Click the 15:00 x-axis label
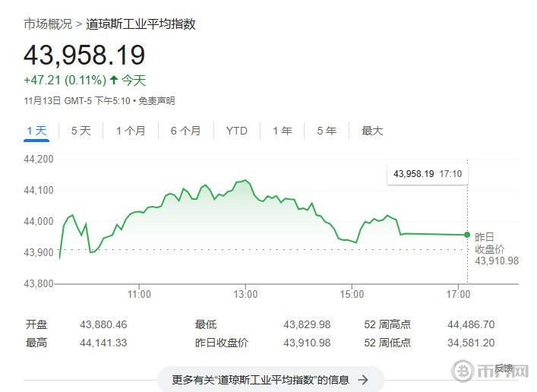Screen dimensions: 537x392 point(352,294)
